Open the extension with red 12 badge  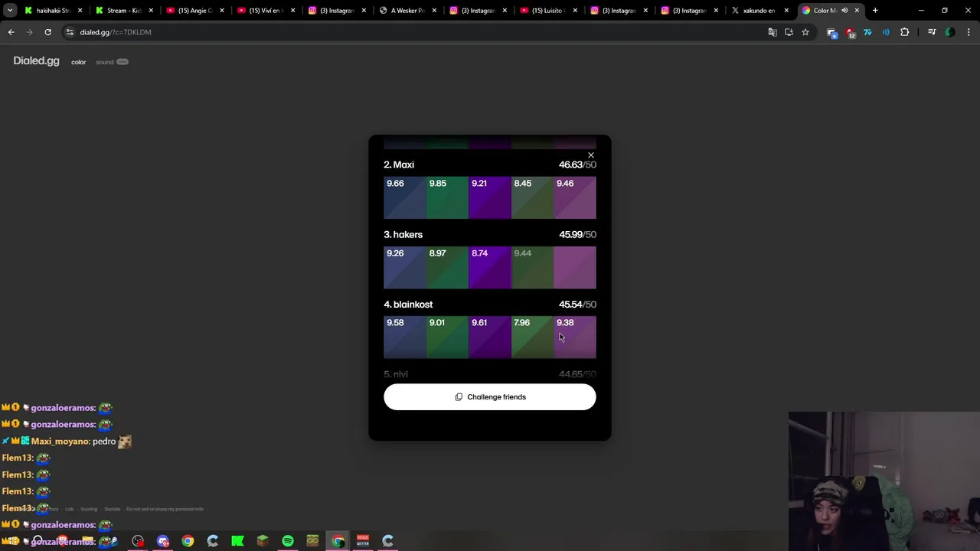tap(850, 33)
